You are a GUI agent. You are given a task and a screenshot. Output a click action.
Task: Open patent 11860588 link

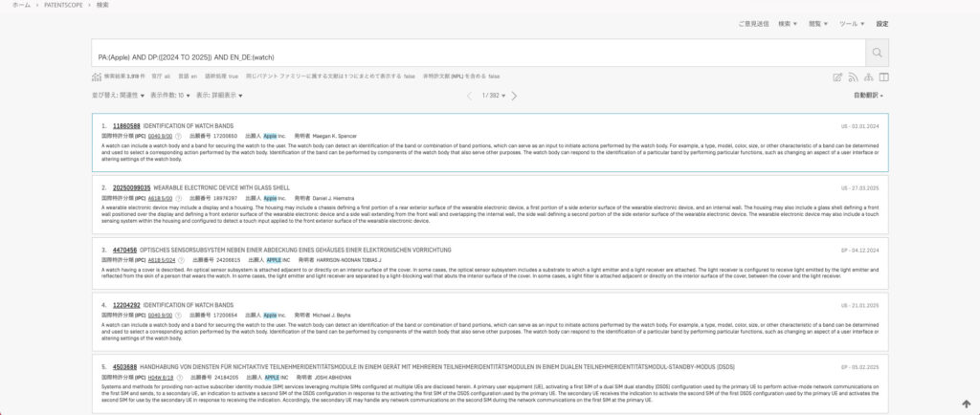tap(126, 126)
